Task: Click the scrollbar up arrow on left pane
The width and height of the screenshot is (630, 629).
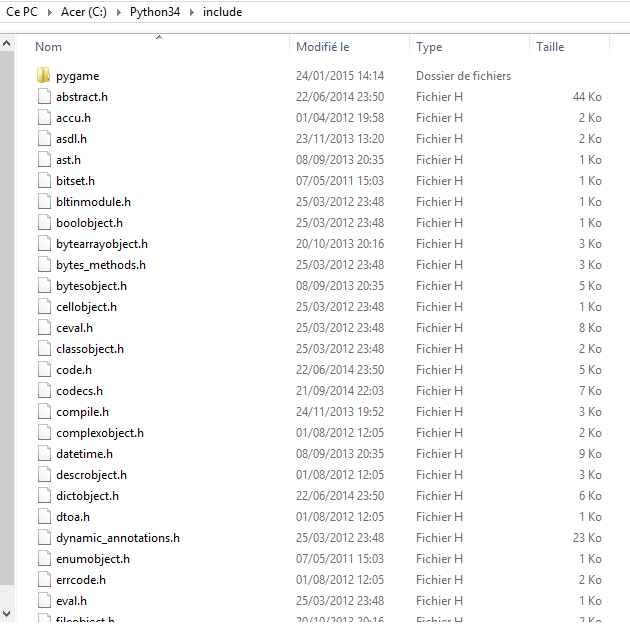Action: click(x=7, y=45)
